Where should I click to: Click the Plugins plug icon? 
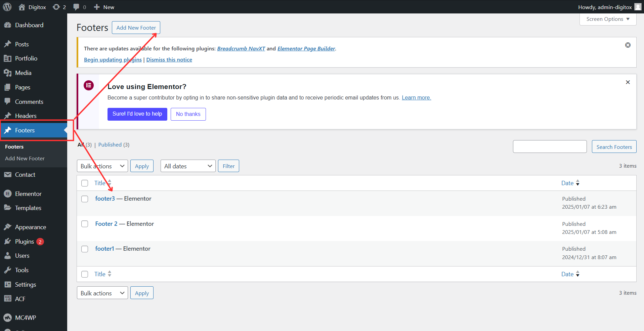click(8, 242)
